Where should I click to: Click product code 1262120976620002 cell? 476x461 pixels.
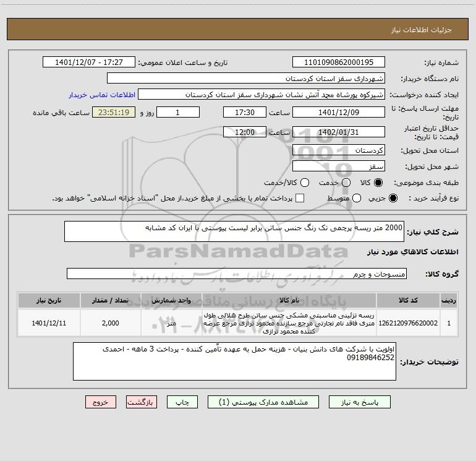click(408, 323)
